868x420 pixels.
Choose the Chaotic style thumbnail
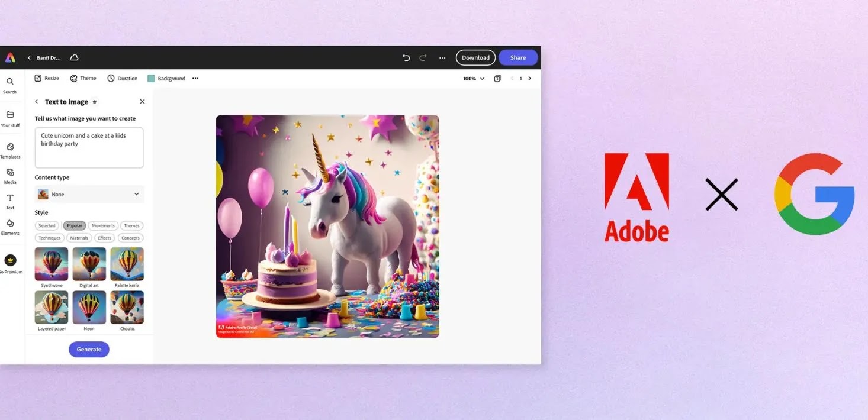click(127, 307)
